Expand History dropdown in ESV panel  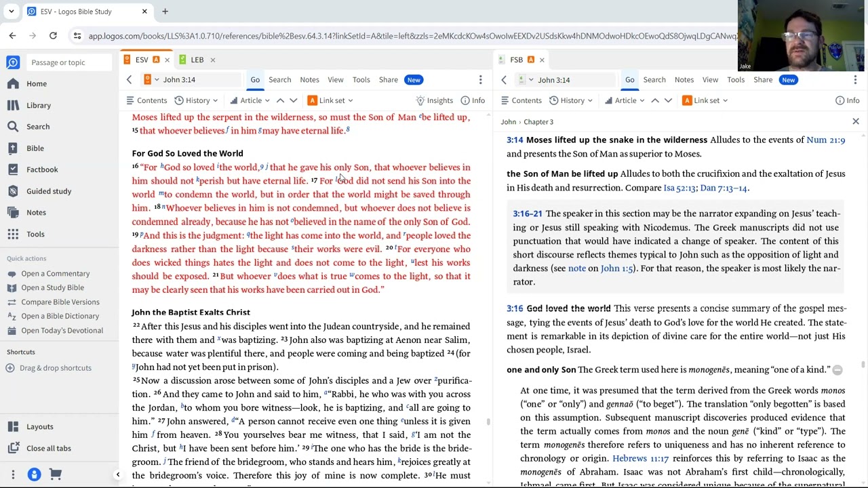pos(196,100)
